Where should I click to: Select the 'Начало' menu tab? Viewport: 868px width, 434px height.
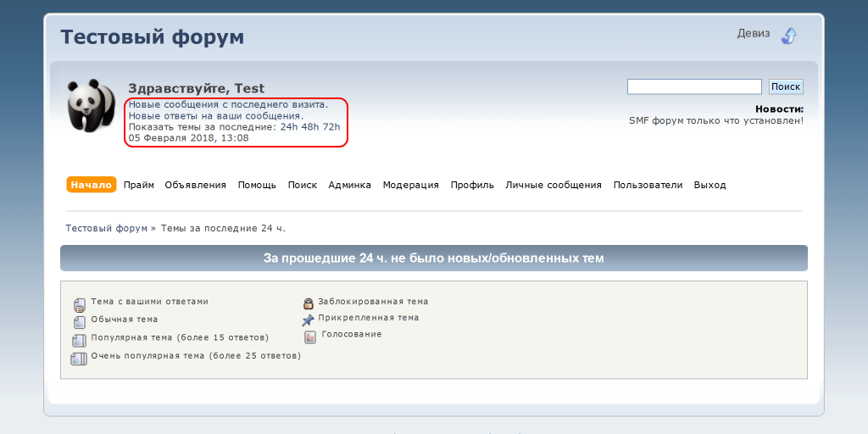coord(91,185)
